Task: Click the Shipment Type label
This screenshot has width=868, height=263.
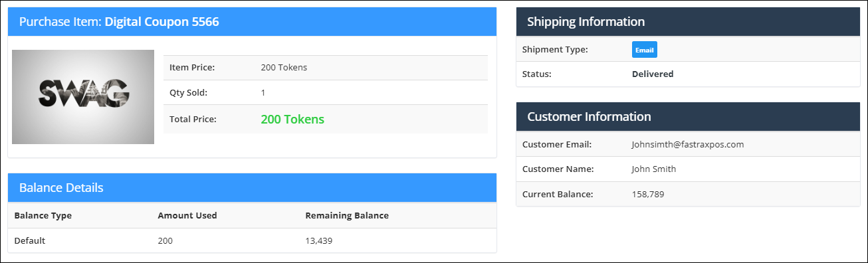Action: click(x=555, y=50)
